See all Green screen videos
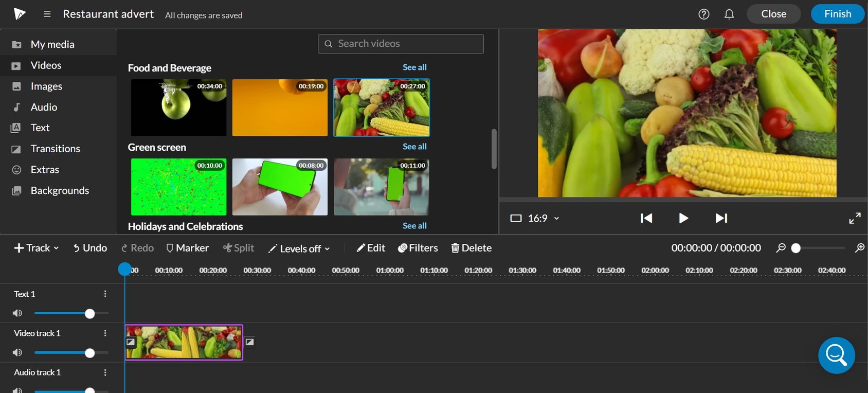The height and width of the screenshot is (393, 868). 414,147
